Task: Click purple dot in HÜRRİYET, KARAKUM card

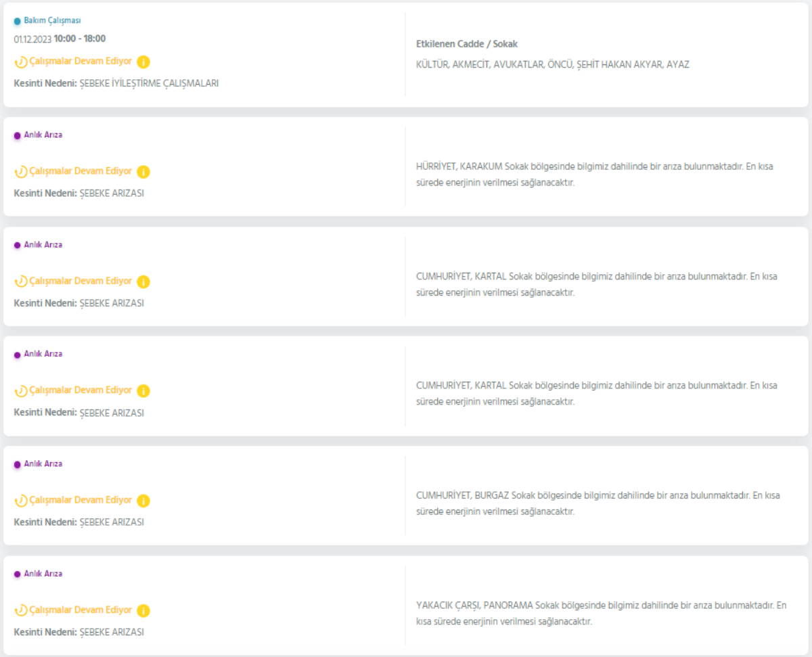Action: tap(18, 135)
